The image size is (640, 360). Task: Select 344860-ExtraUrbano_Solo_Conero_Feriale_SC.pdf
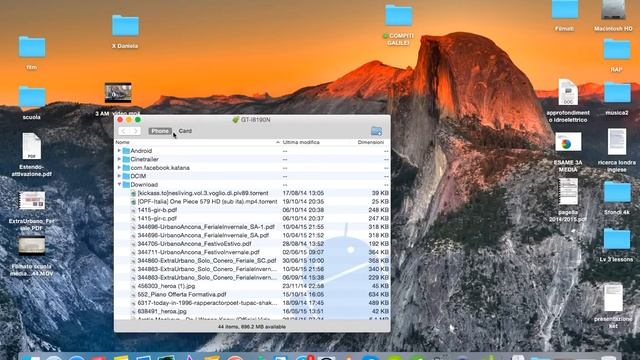pos(252,260)
